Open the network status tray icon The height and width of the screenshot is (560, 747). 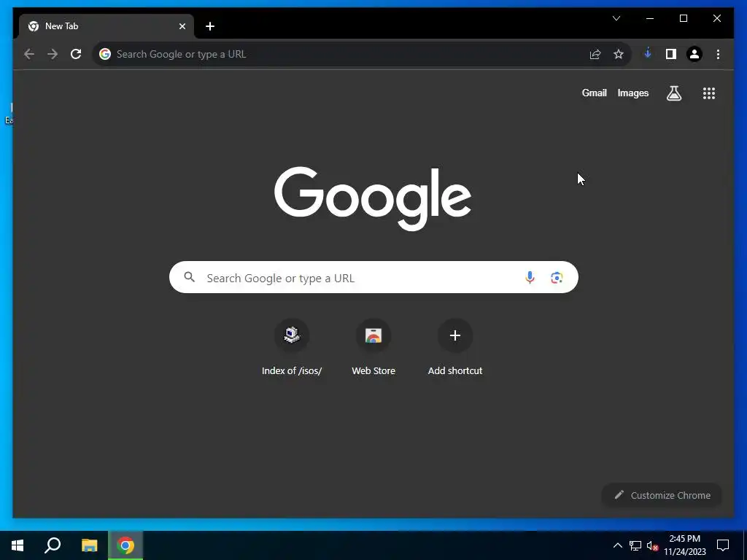pyautogui.click(x=635, y=545)
